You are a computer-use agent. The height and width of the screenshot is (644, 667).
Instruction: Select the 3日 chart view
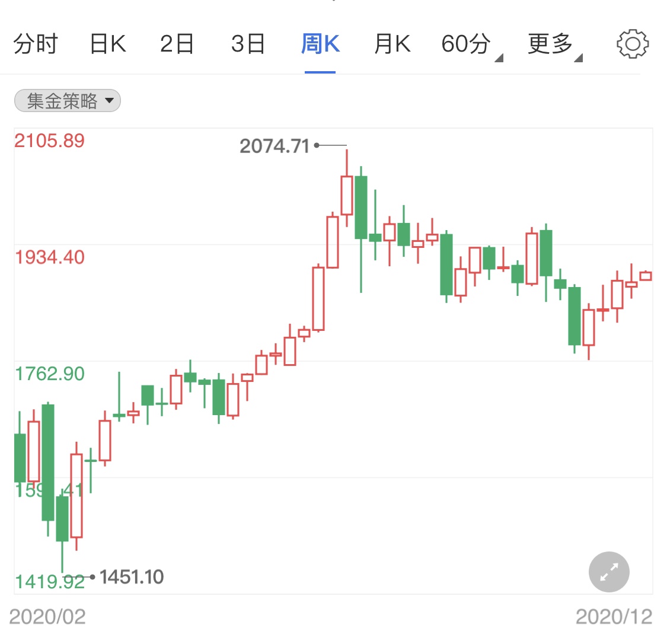pos(248,43)
